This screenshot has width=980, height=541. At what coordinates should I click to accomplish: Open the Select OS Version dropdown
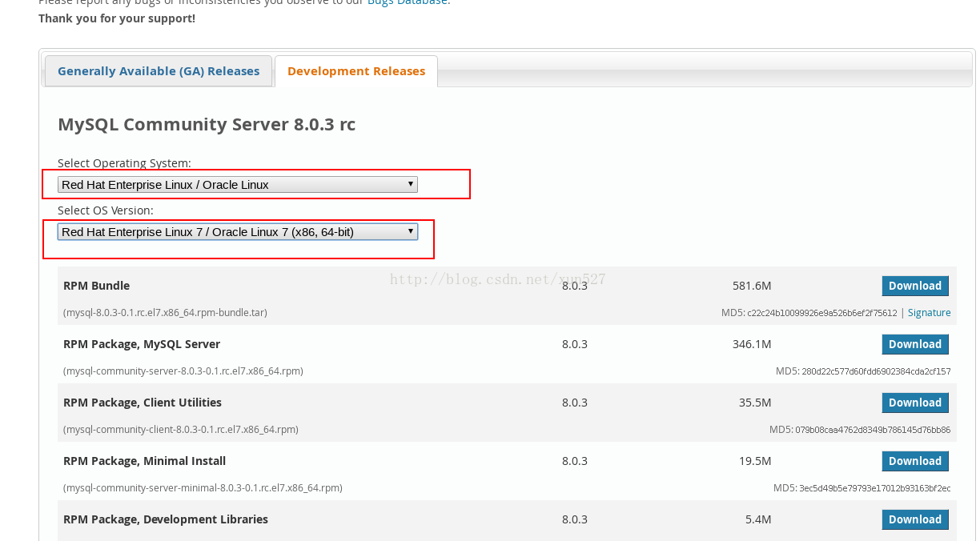point(238,232)
